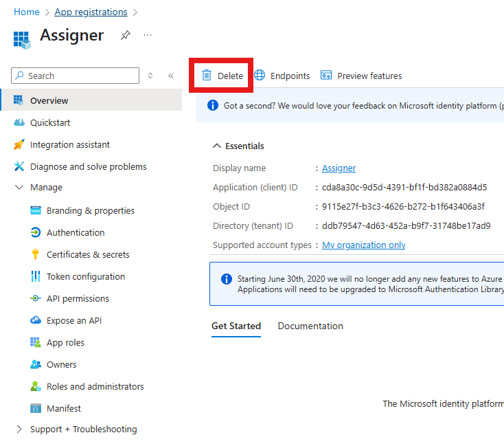Collapse the sidebar with double chevron
Viewport: 504px width, 446px height.
point(171,76)
